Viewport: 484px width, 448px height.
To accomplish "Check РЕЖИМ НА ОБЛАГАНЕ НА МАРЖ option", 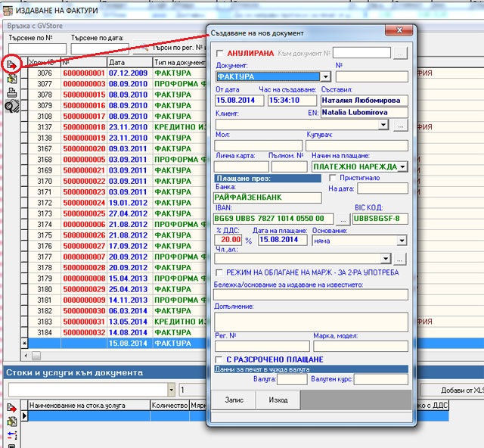I will click(219, 272).
